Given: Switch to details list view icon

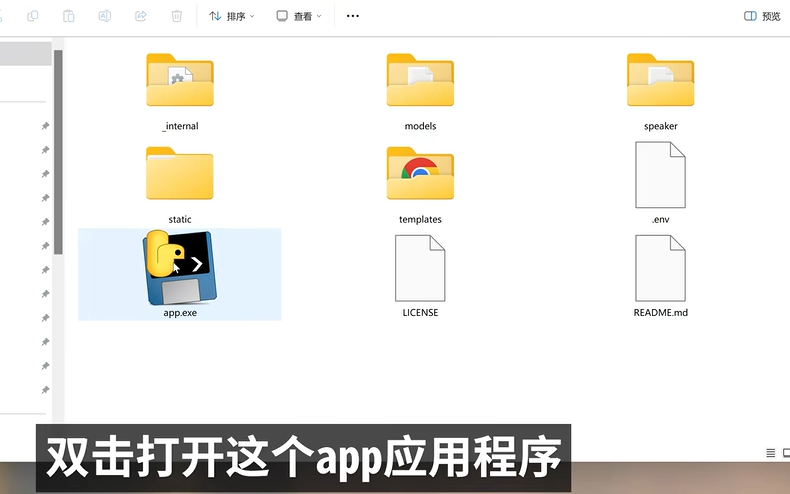Looking at the screenshot, I should pos(770,453).
